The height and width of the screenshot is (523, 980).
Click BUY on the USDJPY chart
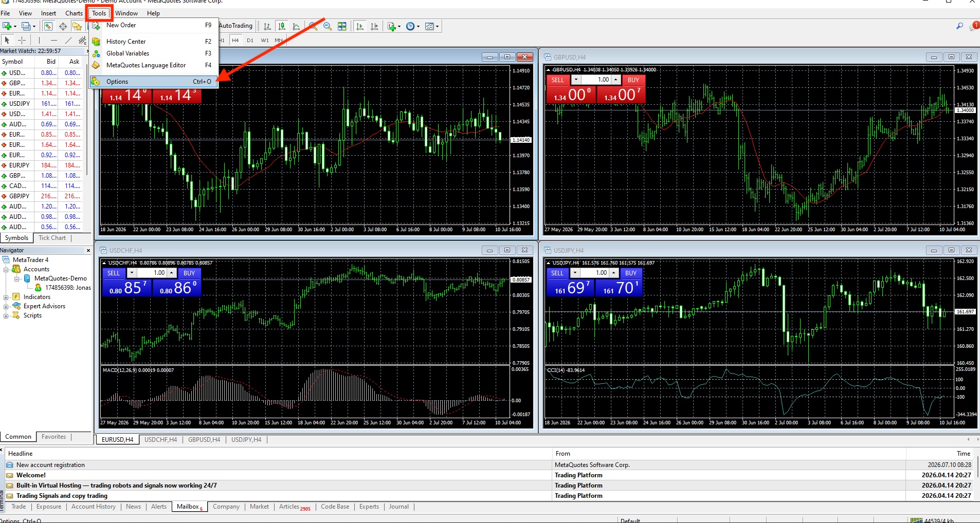pos(631,273)
